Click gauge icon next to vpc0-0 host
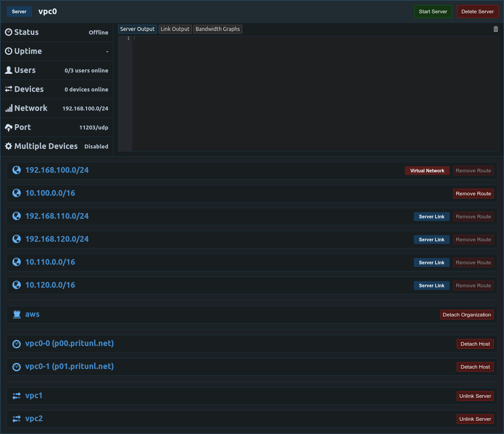 (17, 344)
